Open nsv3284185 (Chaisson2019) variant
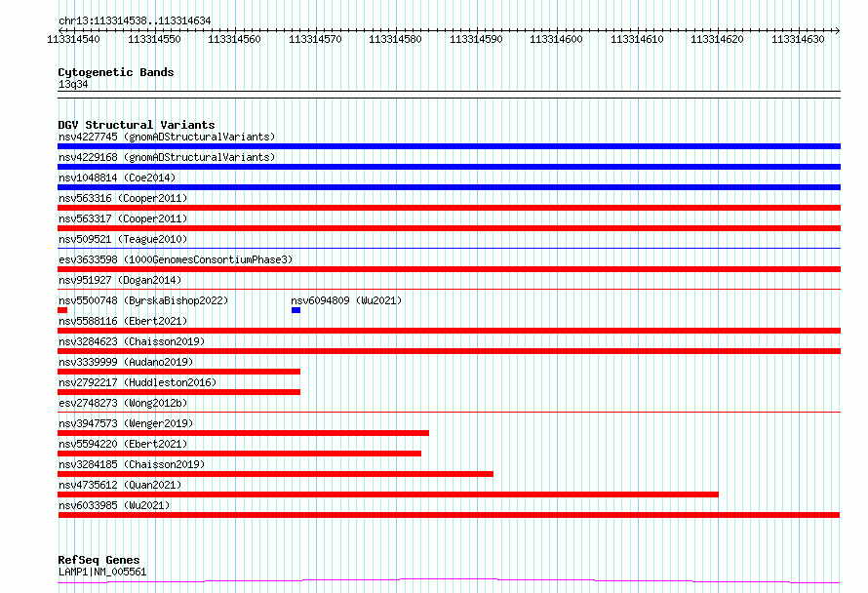868x593 pixels. (132, 464)
